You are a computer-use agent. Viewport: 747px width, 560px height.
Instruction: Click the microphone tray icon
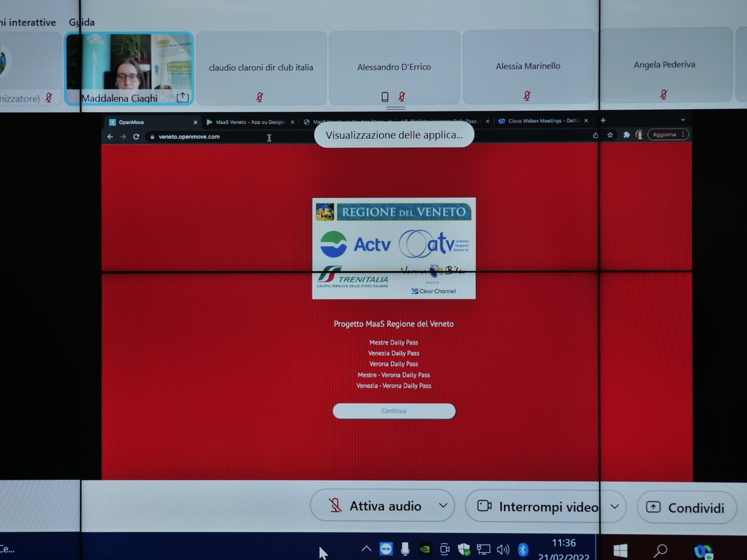tap(405, 549)
